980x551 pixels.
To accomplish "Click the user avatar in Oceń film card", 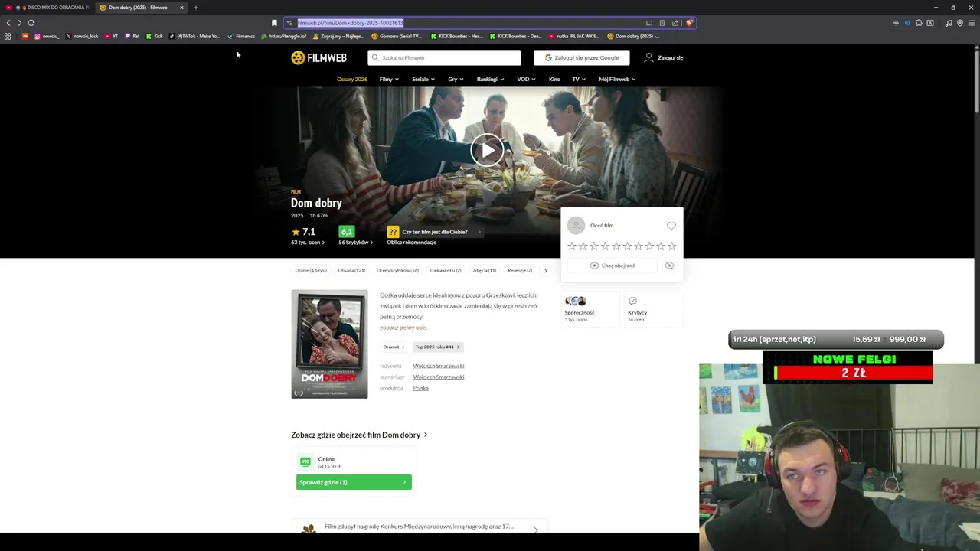I will 576,225.
